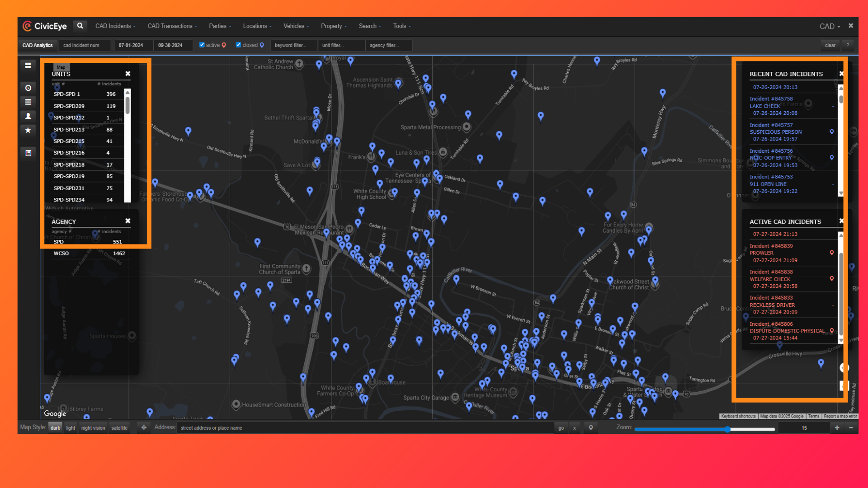
Task: Click the Active CAD Incidents scrollbar thumb
Action: [841, 294]
